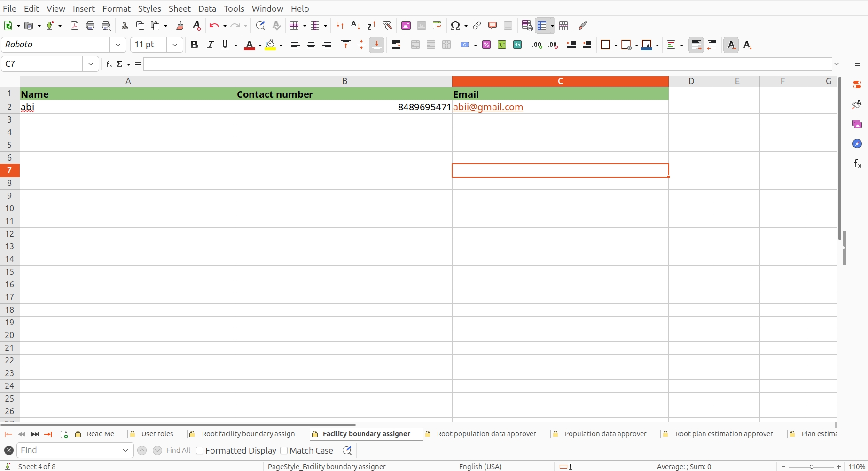The image size is (868, 471).
Task: Click the Find All button
Action: [178, 450]
